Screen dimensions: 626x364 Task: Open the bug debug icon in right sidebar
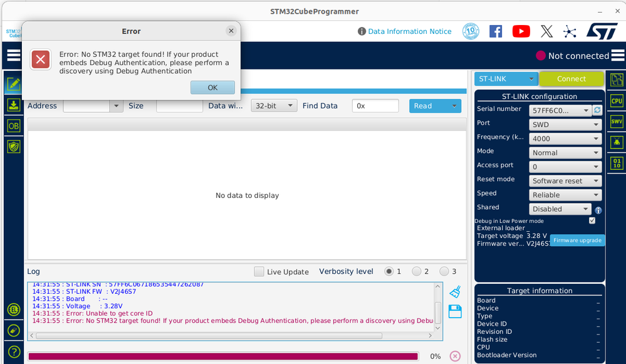click(x=617, y=142)
